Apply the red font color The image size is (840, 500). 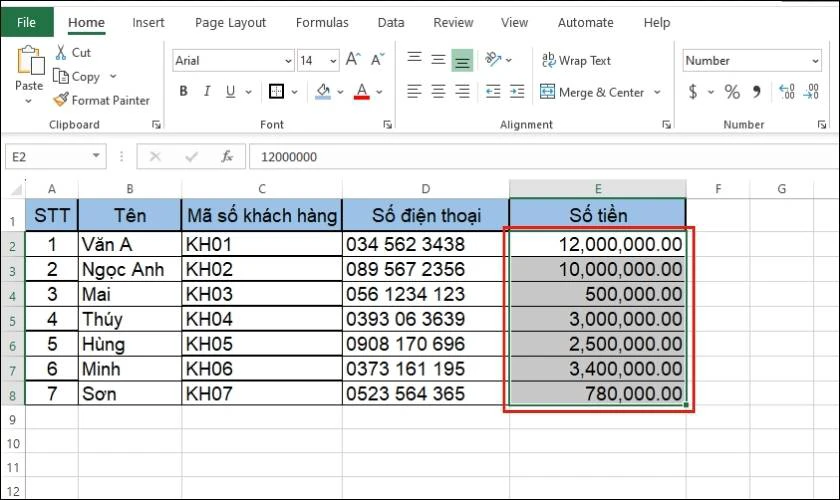coord(362,92)
